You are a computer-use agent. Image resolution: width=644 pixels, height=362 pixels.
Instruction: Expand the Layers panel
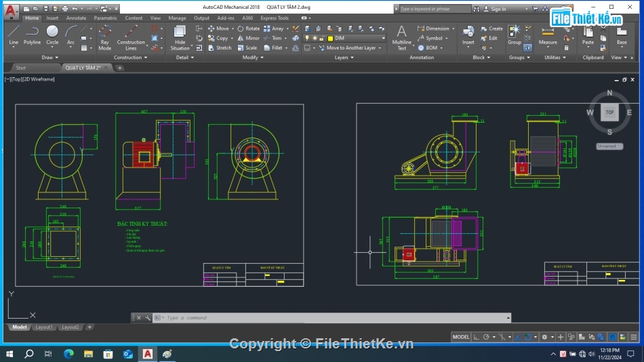(x=344, y=58)
